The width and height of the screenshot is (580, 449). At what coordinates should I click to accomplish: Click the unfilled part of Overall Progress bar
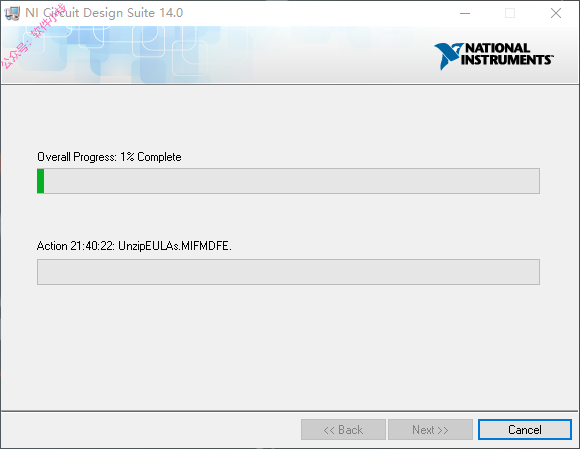pyautogui.click(x=291, y=181)
